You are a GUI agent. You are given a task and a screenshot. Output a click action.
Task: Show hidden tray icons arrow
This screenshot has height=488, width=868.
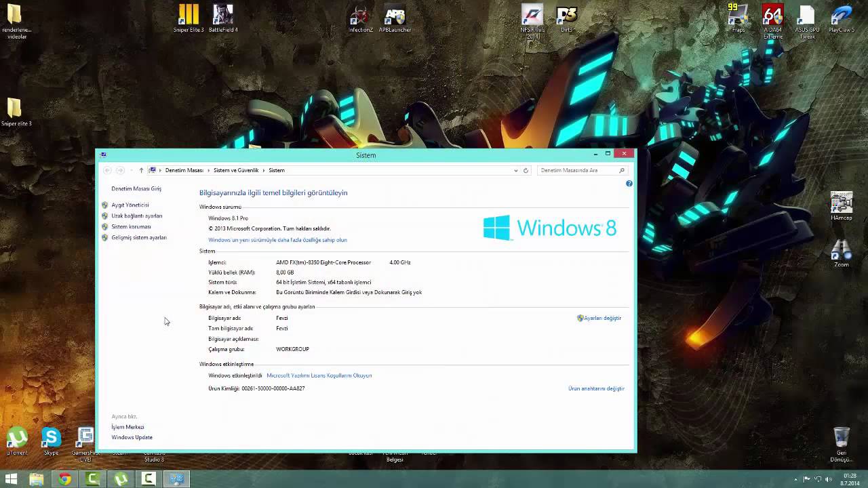(796, 479)
